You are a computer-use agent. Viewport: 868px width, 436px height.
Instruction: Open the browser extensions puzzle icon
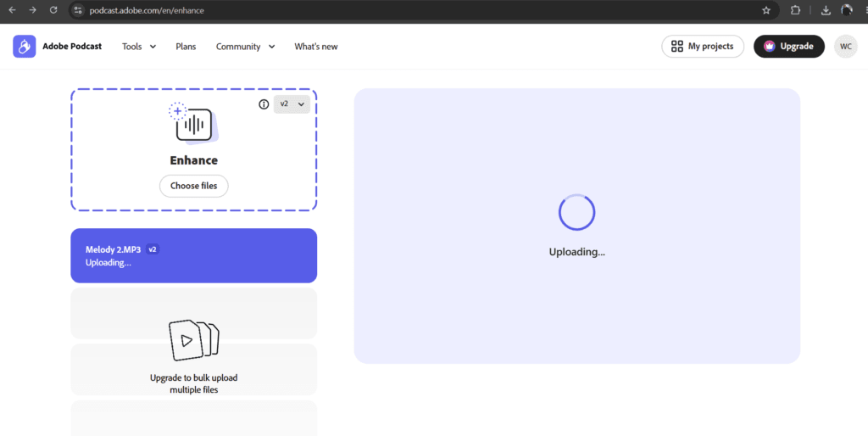795,10
